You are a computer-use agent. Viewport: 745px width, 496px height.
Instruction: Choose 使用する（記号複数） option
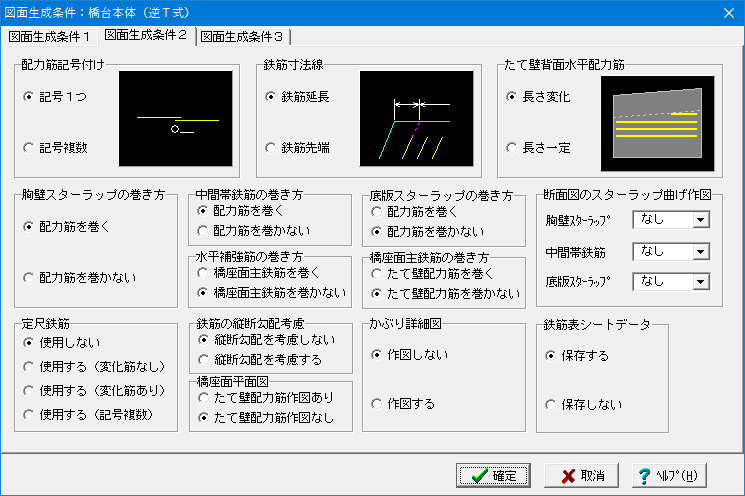point(88,415)
